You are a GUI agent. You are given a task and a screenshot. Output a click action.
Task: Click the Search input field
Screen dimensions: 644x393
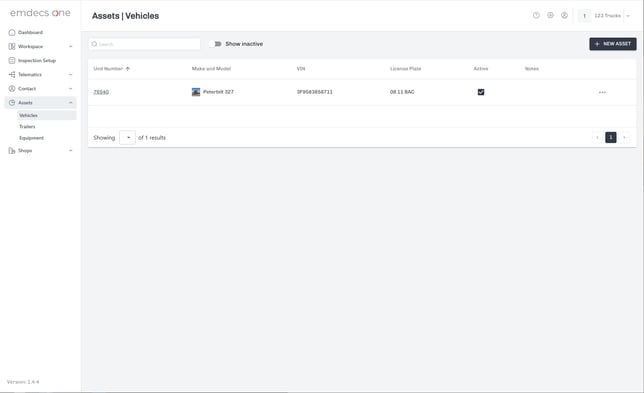[x=144, y=44]
